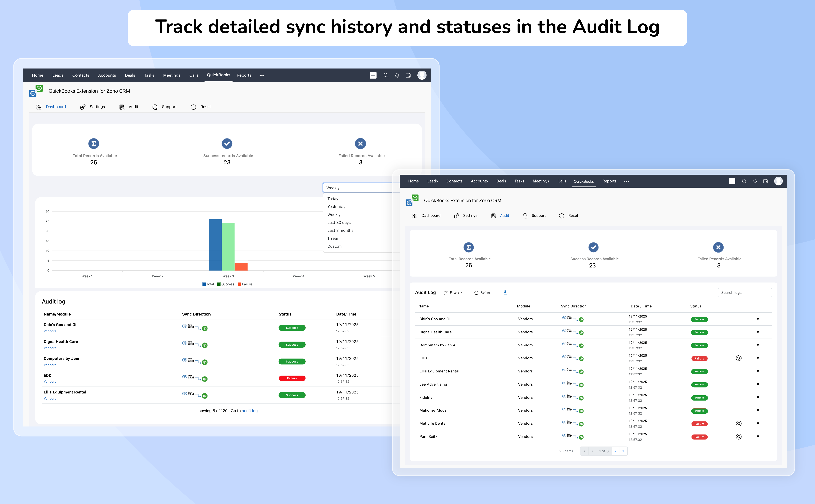Expand the Chin's Gas and Oil row arrow
Viewport: 815px width, 504px height.
(758, 319)
